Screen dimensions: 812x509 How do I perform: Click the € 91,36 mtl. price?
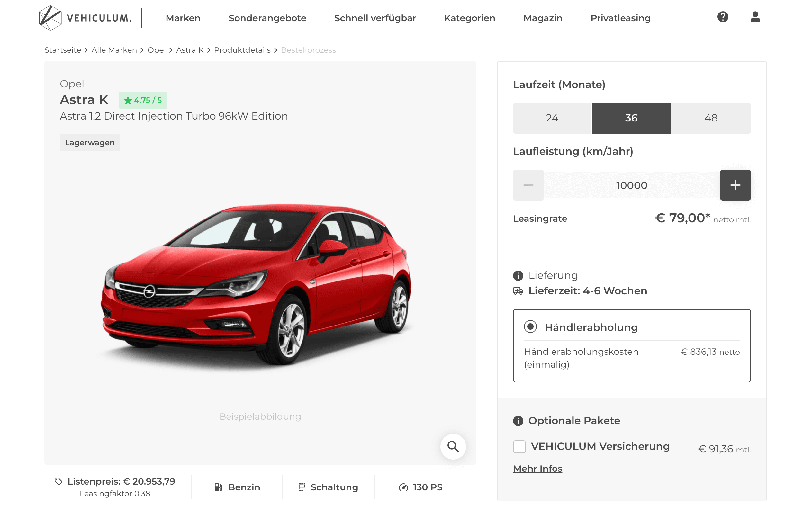[x=725, y=449]
